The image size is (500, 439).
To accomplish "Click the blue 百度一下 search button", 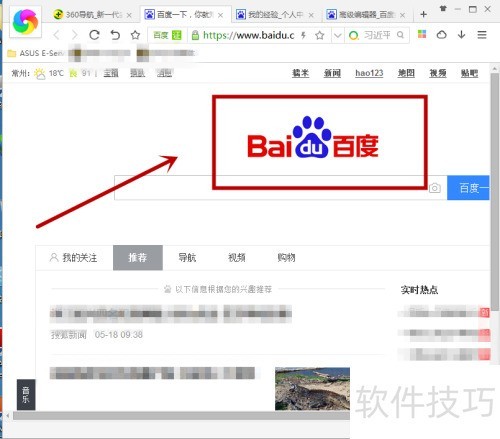I will (468, 188).
